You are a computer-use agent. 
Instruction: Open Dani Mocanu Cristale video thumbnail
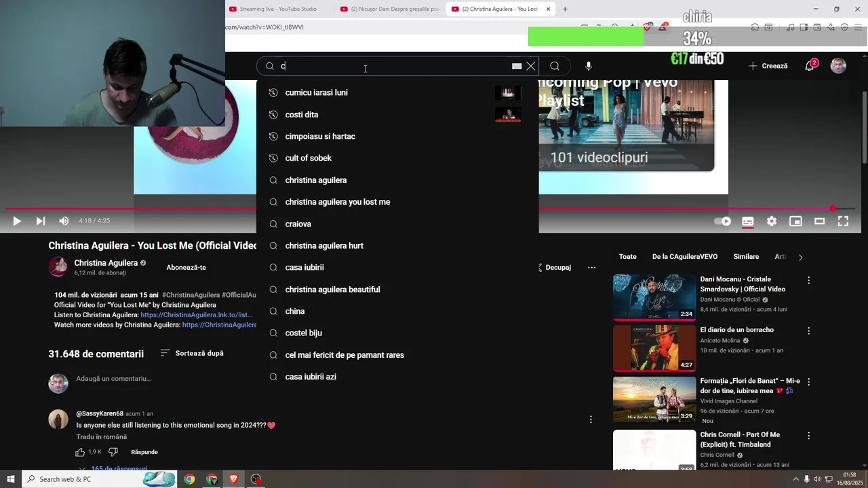click(x=654, y=297)
